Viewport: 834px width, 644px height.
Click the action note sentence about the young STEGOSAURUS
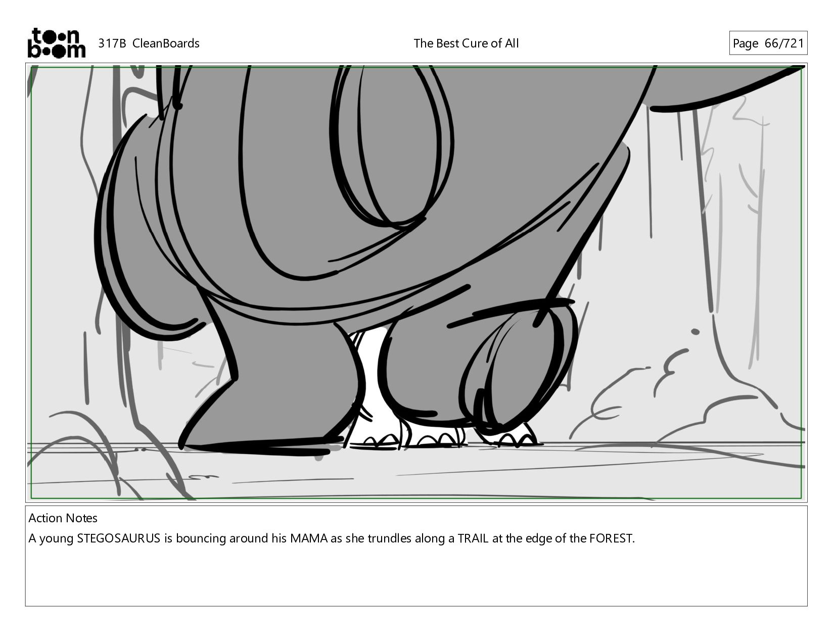tap(332, 538)
